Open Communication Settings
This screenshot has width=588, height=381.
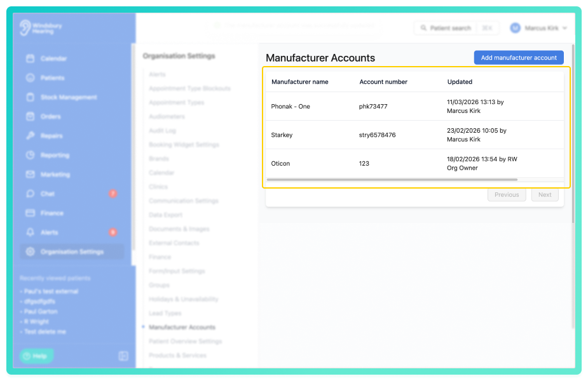[x=183, y=201]
